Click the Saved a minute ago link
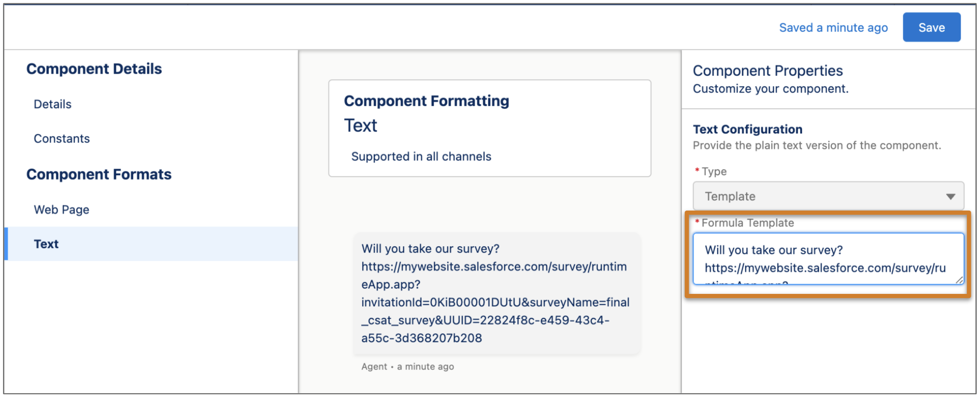Viewport: 980px width, 397px height. pyautogui.click(x=833, y=27)
